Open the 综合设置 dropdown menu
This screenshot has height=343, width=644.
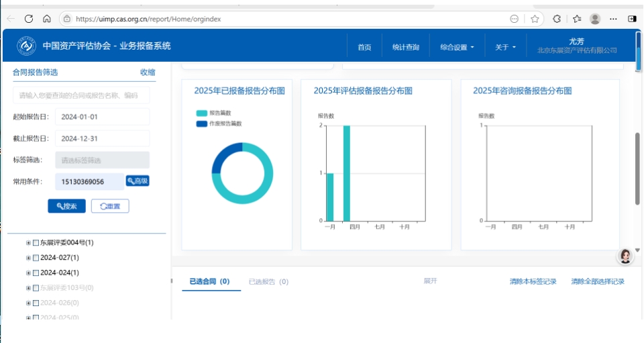(457, 47)
